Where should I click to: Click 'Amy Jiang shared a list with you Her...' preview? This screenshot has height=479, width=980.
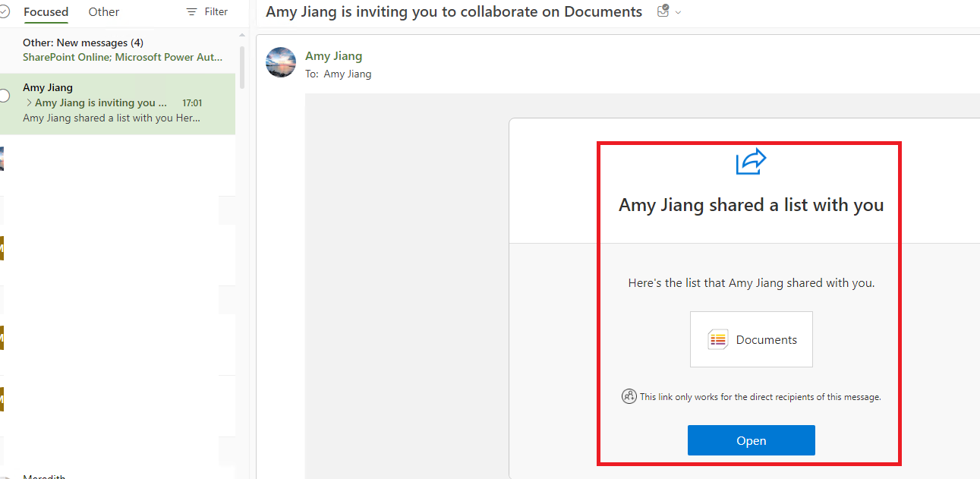click(x=112, y=118)
